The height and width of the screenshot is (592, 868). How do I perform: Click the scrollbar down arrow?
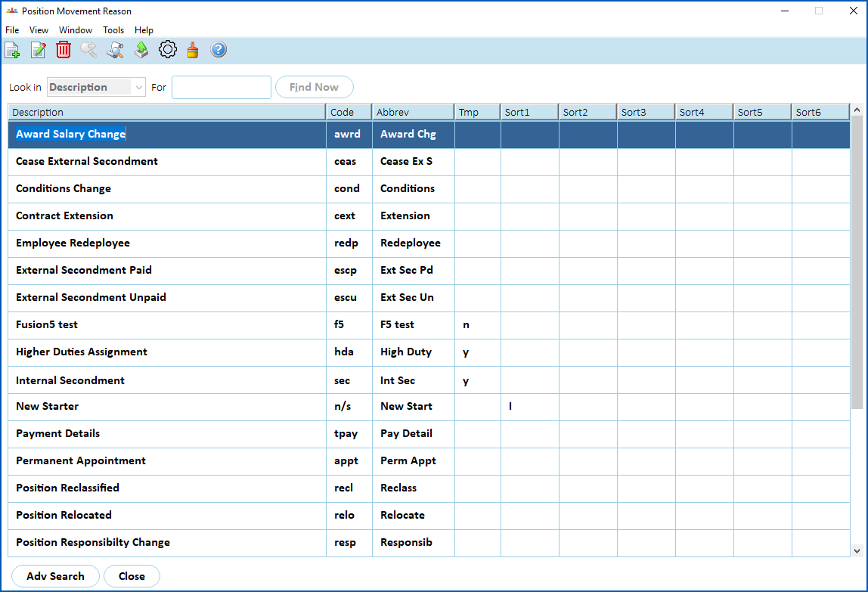(857, 550)
